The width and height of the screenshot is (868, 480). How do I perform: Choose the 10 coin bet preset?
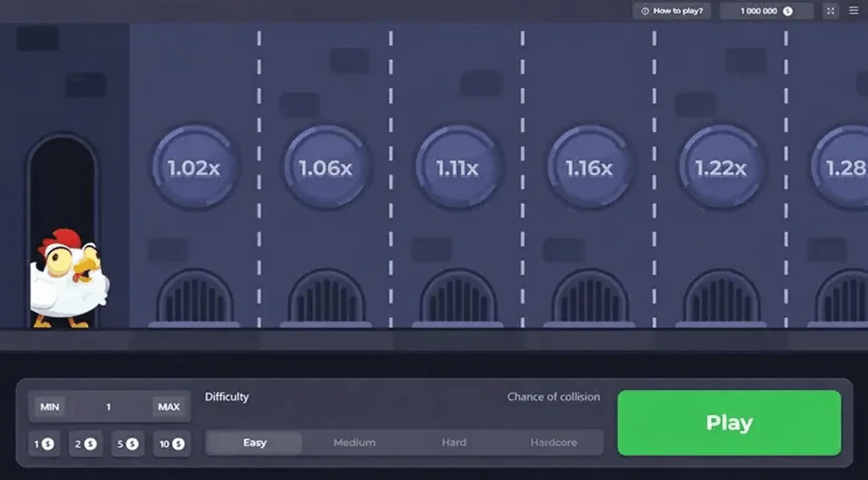point(171,444)
